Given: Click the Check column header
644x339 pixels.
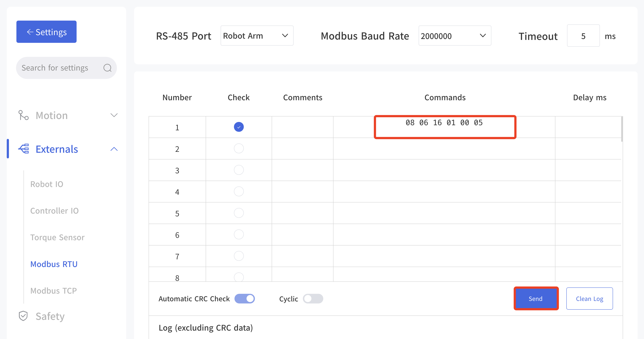Looking at the screenshot, I should [238, 97].
